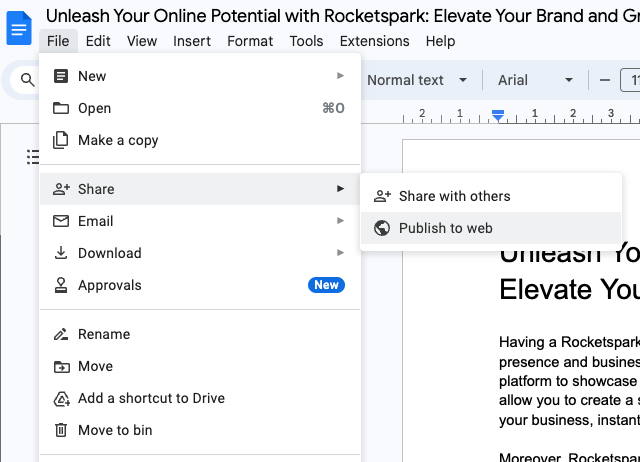
Task: Expand the New submenu arrow
Action: pos(340,76)
